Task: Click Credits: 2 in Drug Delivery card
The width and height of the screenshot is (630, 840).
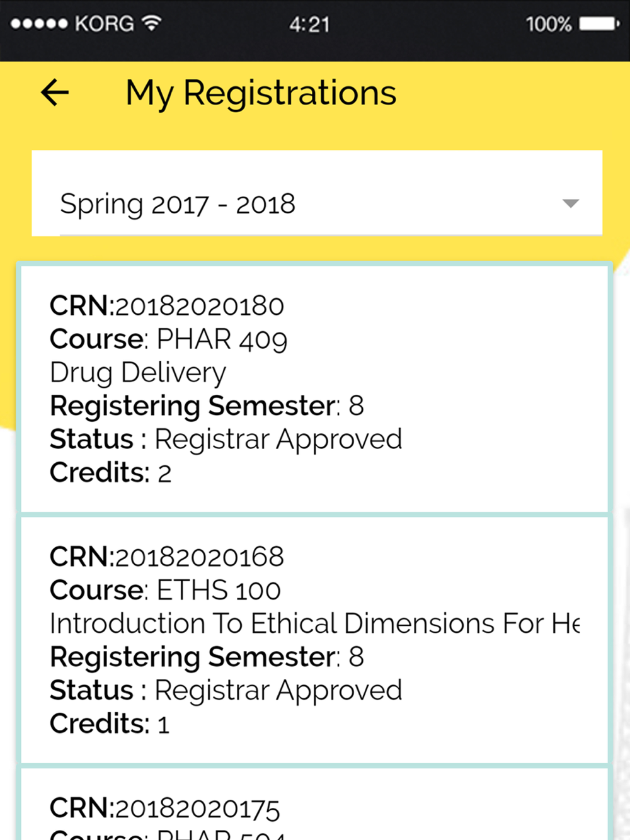Action: pos(111,472)
